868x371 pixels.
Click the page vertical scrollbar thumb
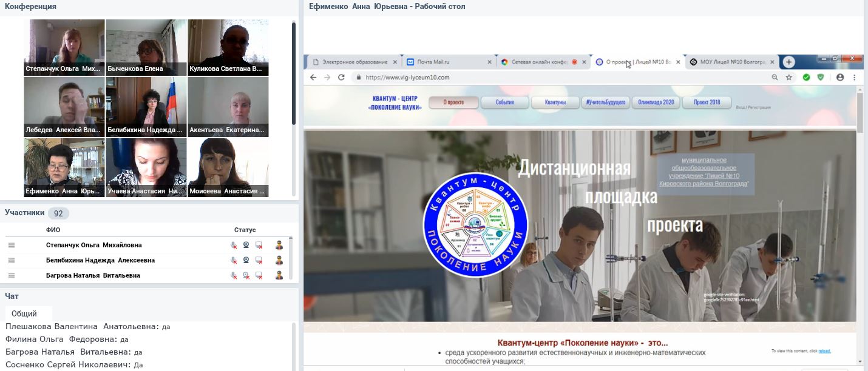[860, 112]
